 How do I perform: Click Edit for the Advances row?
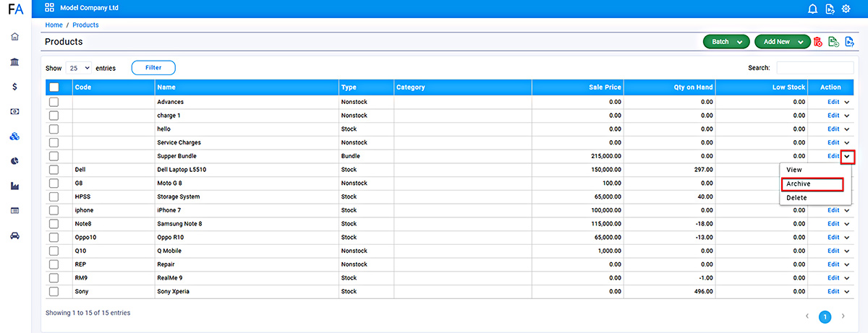click(833, 102)
